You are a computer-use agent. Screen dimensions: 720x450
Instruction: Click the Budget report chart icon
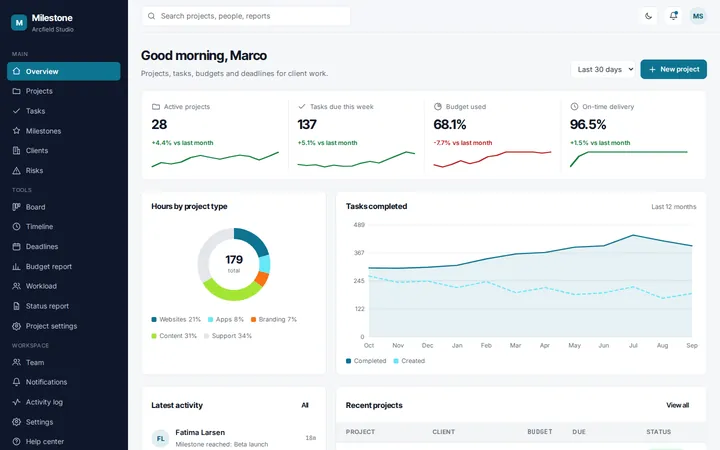coord(17,266)
